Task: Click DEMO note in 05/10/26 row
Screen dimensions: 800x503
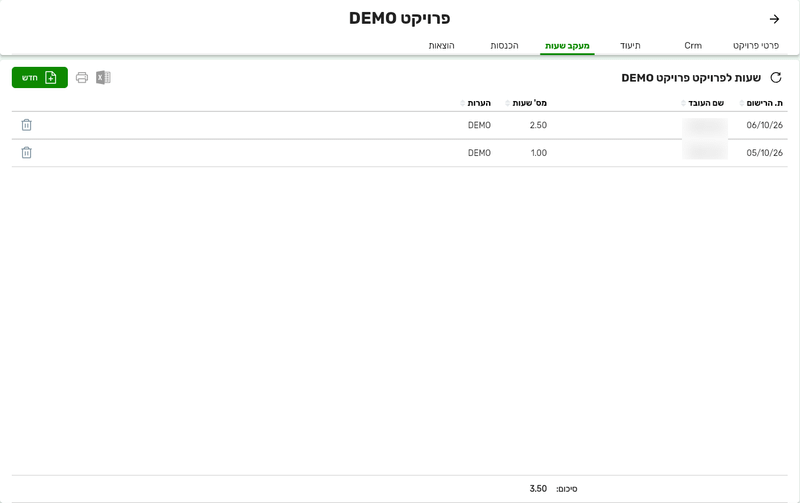Action: [479, 153]
